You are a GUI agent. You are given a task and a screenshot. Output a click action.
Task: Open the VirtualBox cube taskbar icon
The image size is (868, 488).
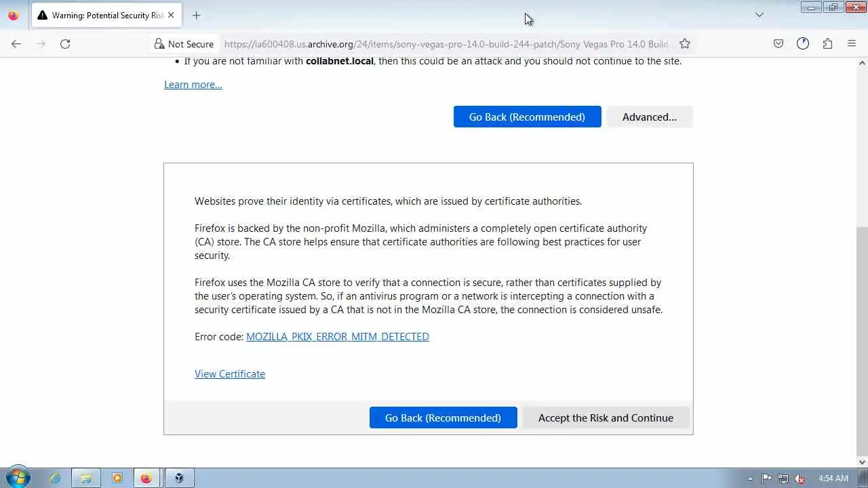178,478
